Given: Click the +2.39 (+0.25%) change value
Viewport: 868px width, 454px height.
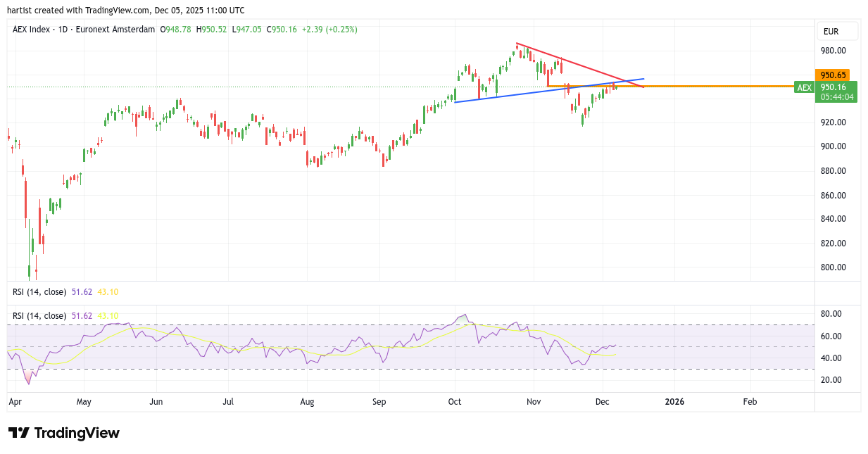Looking at the screenshot, I should click(x=329, y=30).
